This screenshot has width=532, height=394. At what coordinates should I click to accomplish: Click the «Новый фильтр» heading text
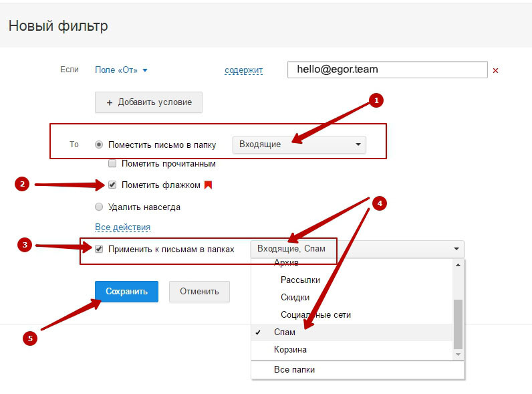(58, 26)
